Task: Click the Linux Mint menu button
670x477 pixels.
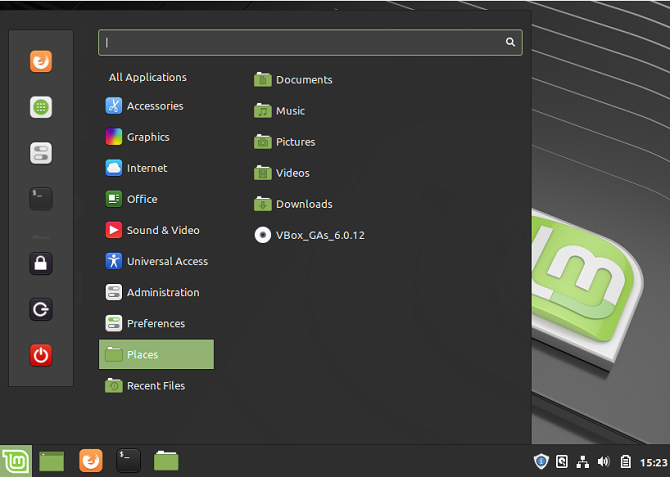Action: [x=16, y=461]
